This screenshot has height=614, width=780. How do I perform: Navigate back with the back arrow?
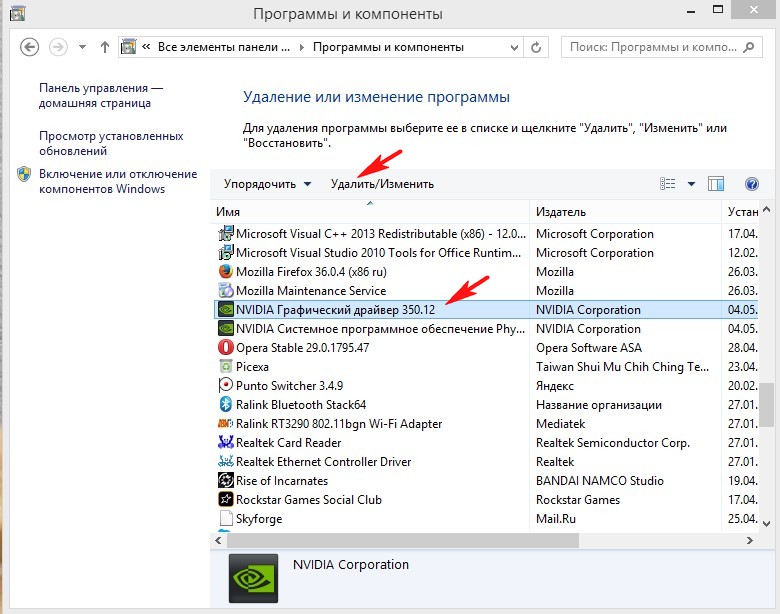30,47
